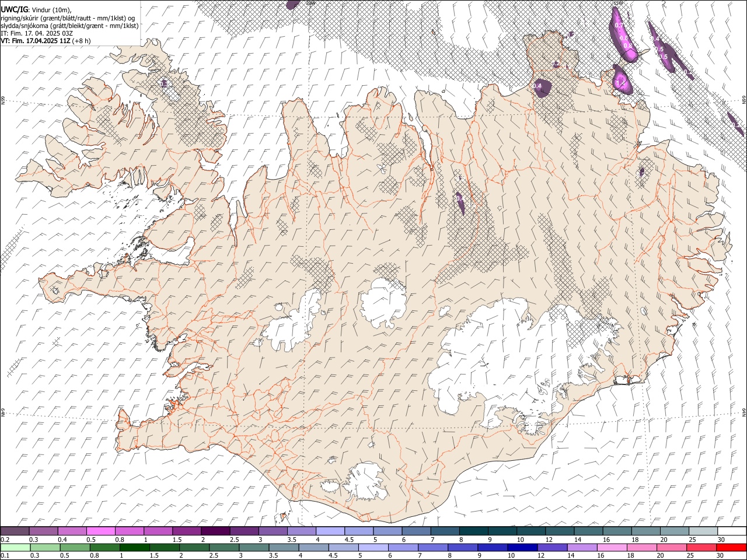Select dark mauve 0.2 swatch on purple scale
Viewport: 747px width, 560px height.
pos(15,531)
